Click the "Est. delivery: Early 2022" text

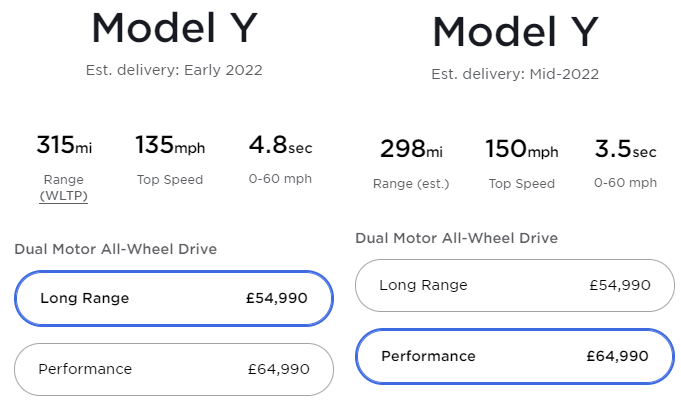point(174,70)
